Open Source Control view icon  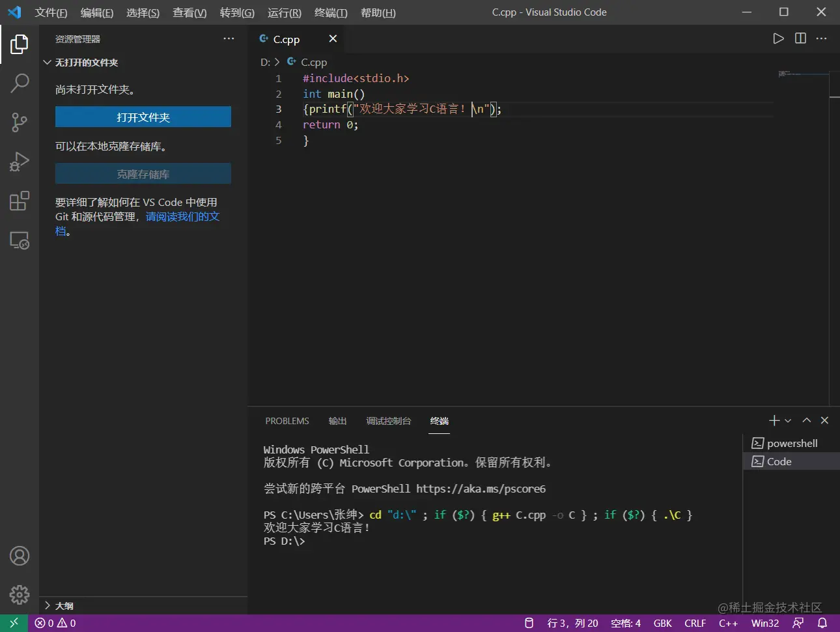20,122
